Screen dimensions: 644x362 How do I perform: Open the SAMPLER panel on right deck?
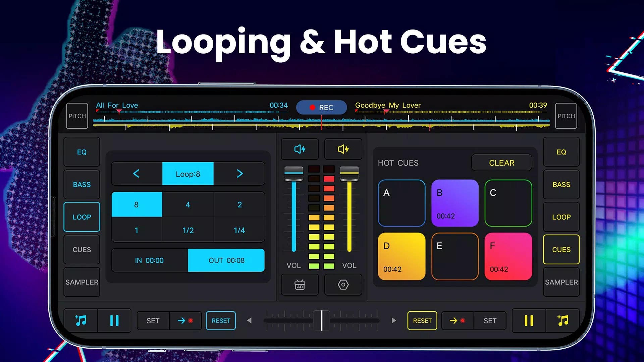click(561, 282)
